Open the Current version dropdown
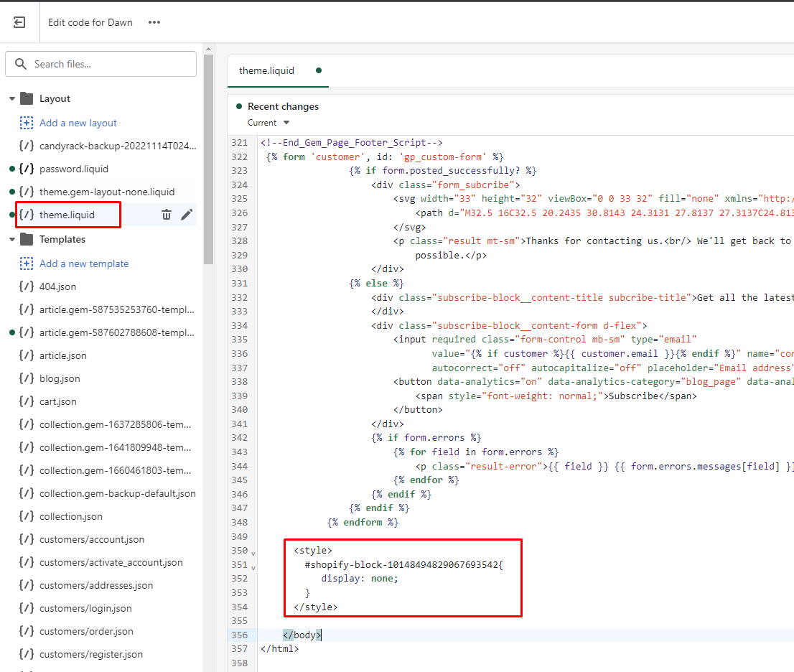This screenshot has height=672, width=794. click(x=268, y=123)
